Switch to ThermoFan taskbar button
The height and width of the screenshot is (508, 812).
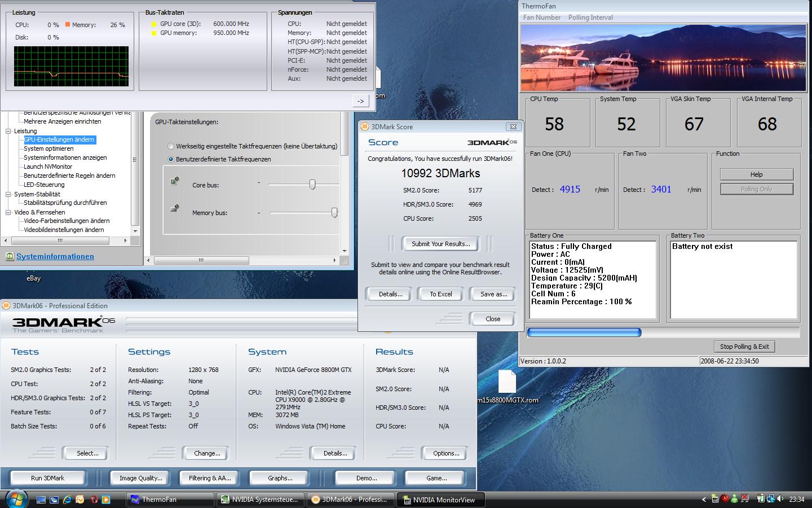click(170, 500)
